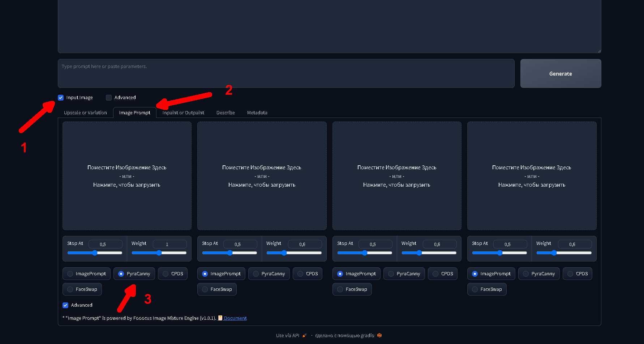
Task: Click the Generate button
Action: click(x=561, y=73)
